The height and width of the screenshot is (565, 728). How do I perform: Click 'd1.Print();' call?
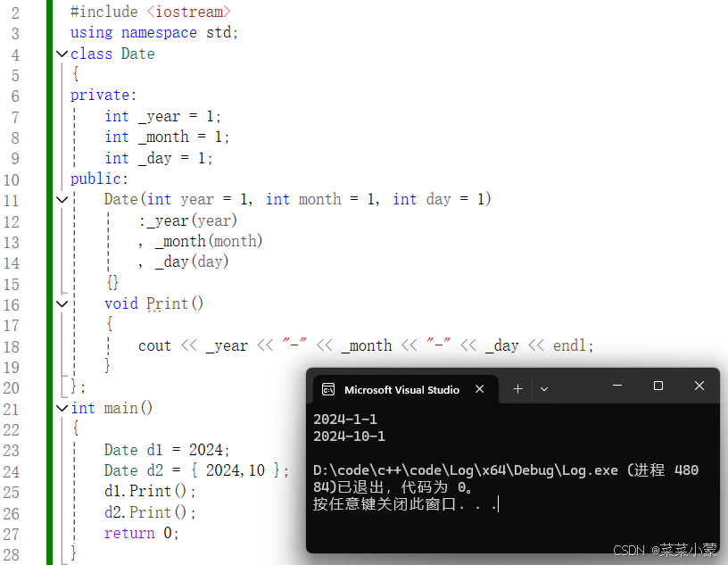coord(151,491)
